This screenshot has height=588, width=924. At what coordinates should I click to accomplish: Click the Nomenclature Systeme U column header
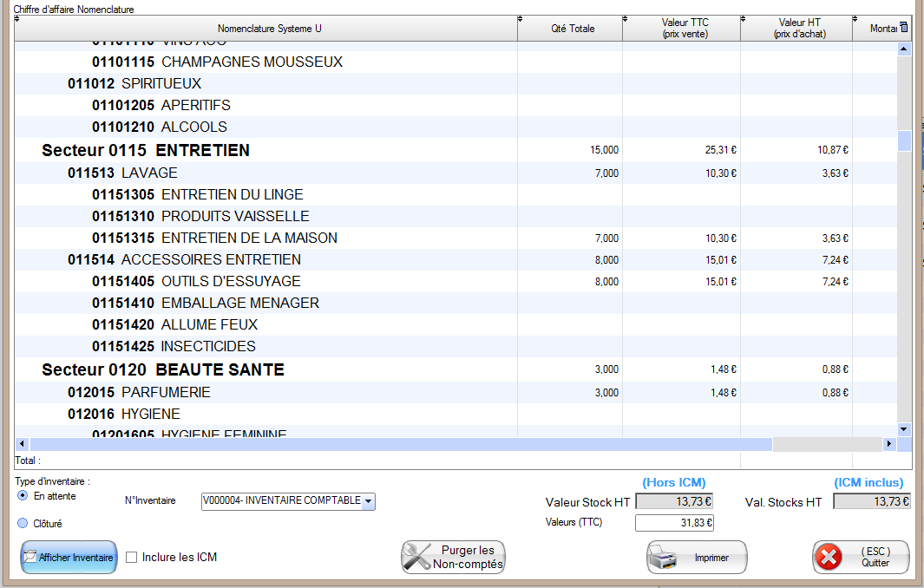pyautogui.click(x=269, y=29)
